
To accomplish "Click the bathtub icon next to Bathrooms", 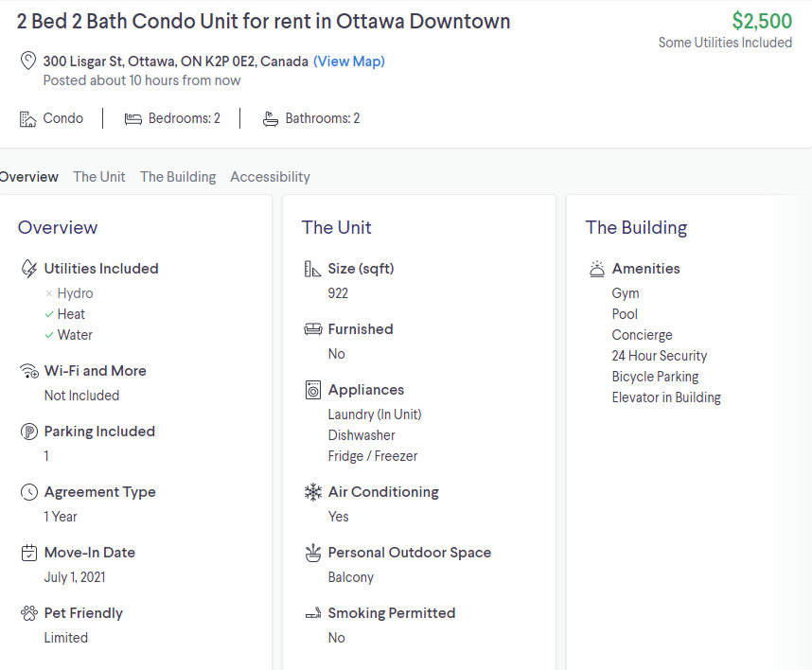I will pos(271,118).
